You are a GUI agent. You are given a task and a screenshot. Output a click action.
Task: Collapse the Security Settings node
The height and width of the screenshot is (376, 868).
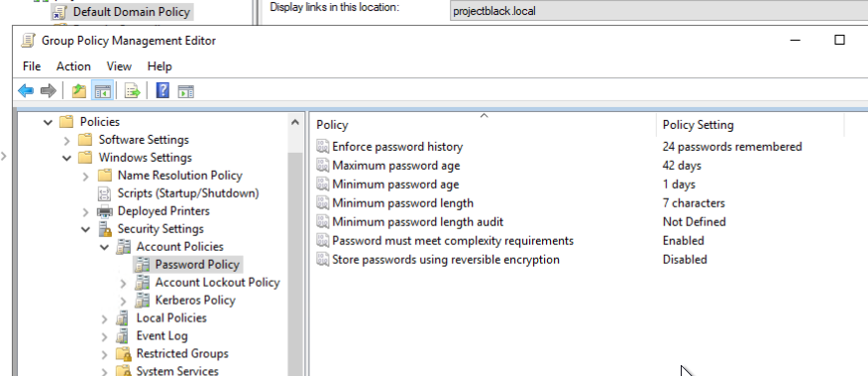coord(86,229)
